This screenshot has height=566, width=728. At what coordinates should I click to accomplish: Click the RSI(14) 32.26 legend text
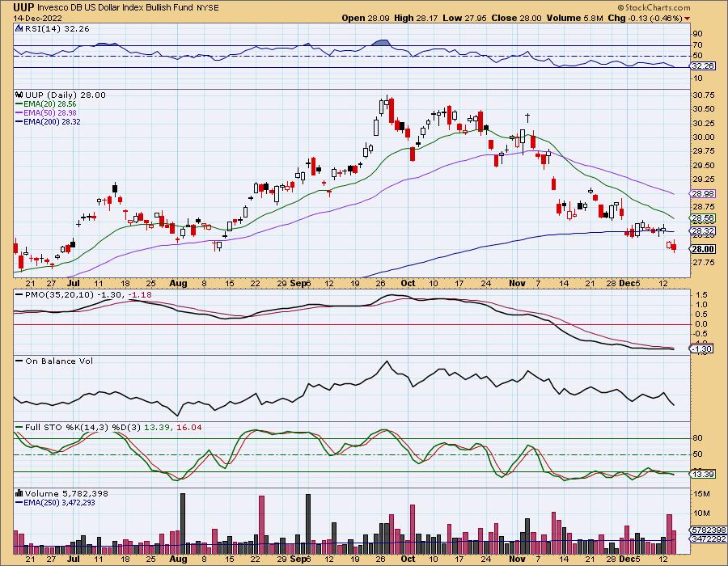(57, 28)
